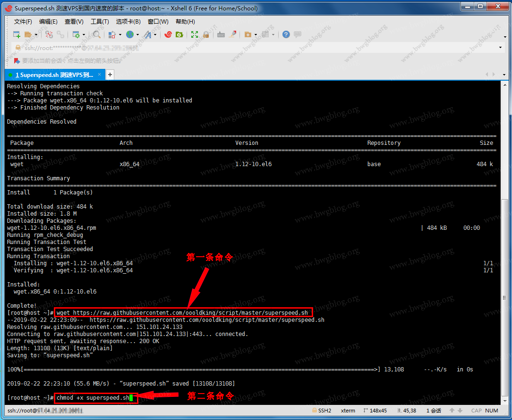Select the Superspeed.sh session tab
The image size is (512, 420).
(x=54, y=75)
